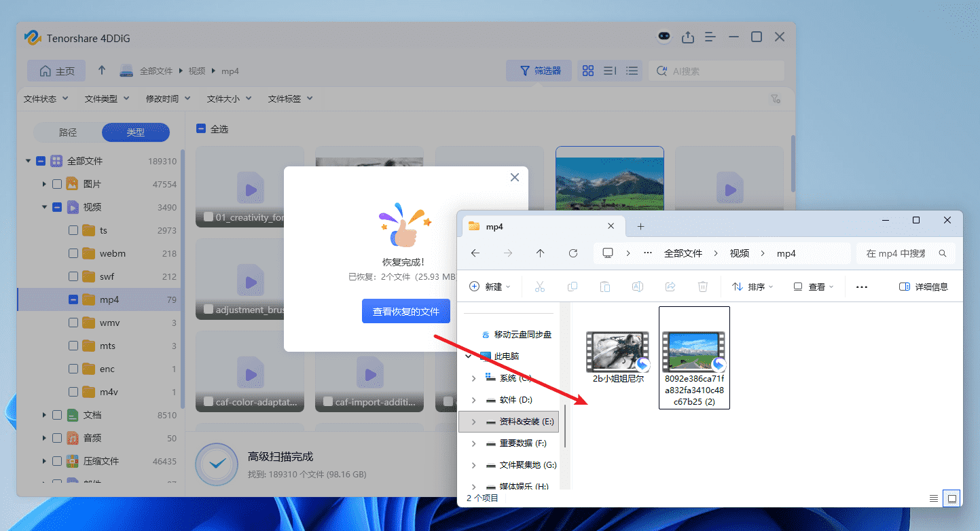Switch to the 路径 tab
Viewport: 980px width, 531px height.
click(67, 132)
